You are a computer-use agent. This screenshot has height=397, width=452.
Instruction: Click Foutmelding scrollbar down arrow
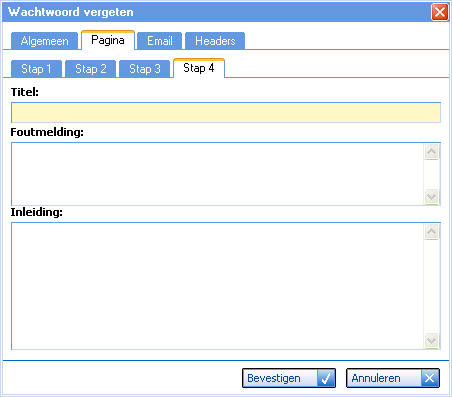(432, 197)
